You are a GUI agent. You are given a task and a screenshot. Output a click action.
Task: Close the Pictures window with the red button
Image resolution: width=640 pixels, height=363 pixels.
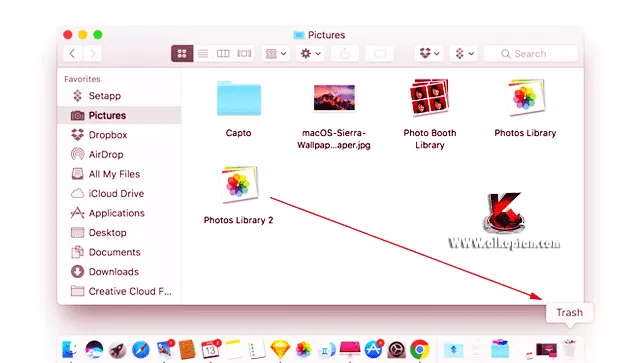tap(68, 35)
